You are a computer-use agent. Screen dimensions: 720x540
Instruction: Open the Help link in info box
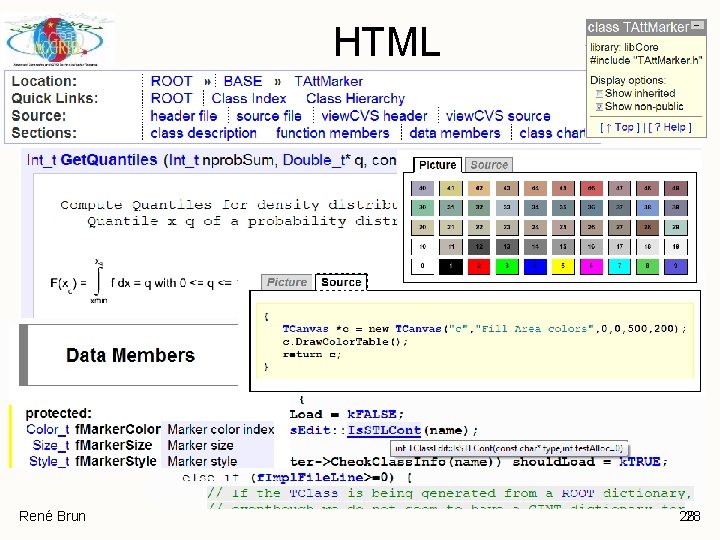click(670, 127)
